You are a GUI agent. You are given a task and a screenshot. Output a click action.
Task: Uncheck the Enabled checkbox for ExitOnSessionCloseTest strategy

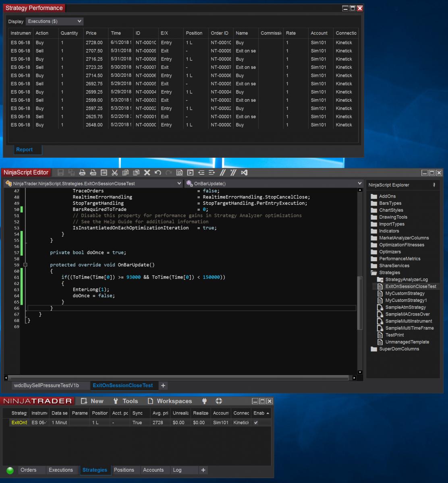256,423
